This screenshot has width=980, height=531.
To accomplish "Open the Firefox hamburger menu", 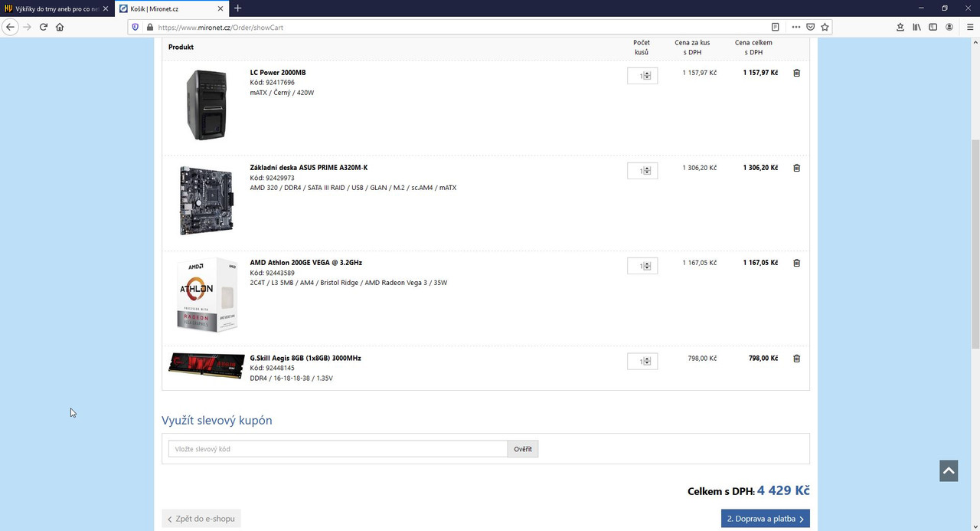I will [x=970, y=27].
